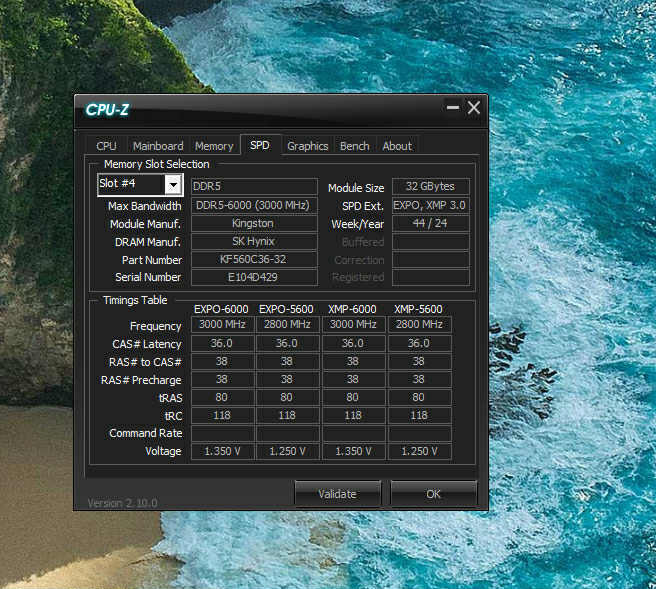Image resolution: width=656 pixels, height=589 pixels.
Task: Click the DDR5 memory type field
Action: [254, 186]
